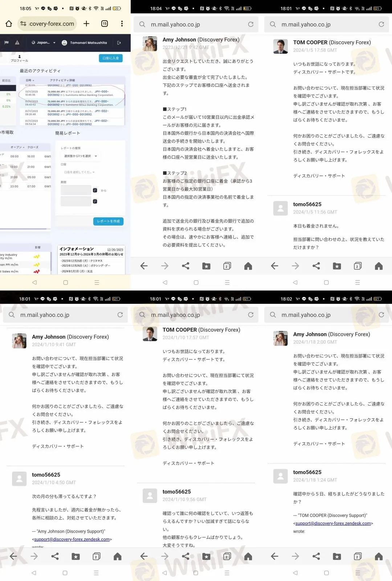
Task: Tap the share icon under the 2023/12/21 Amy Johnson email
Action: [x=185, y=266]
